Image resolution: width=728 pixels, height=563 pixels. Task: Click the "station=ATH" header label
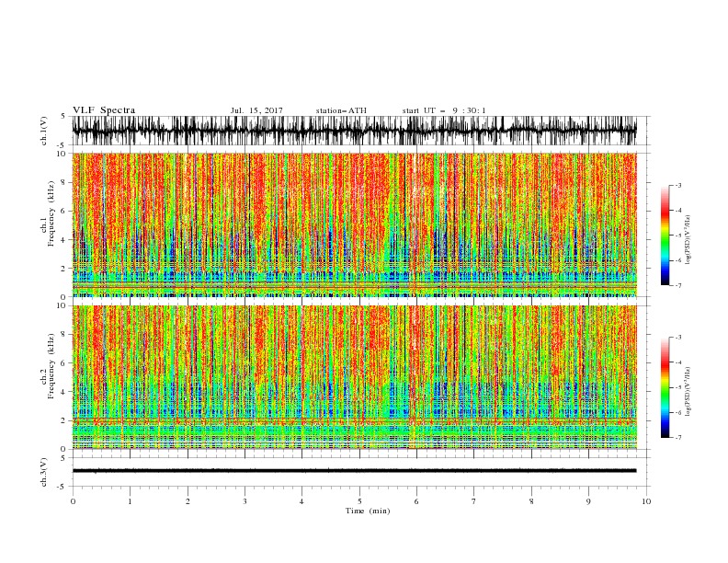341,110
